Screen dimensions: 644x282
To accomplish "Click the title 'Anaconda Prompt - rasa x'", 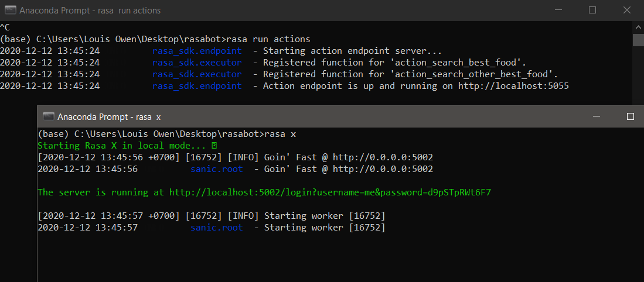I will click(109, 117).
